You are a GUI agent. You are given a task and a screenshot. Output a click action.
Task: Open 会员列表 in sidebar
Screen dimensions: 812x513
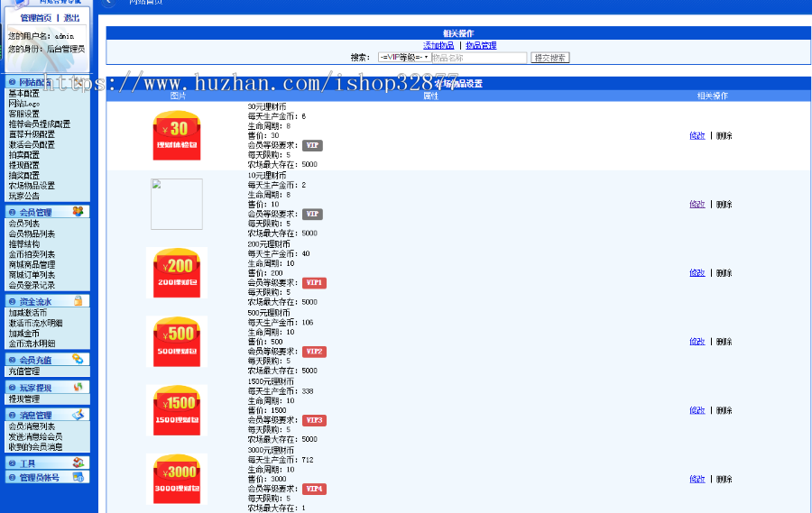coord(23,224)
